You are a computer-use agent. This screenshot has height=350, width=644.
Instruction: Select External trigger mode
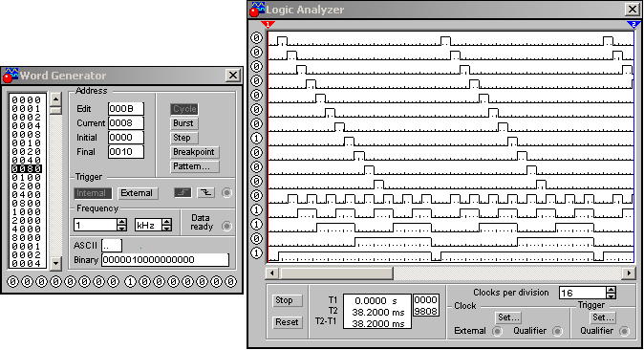coord(138,193)
